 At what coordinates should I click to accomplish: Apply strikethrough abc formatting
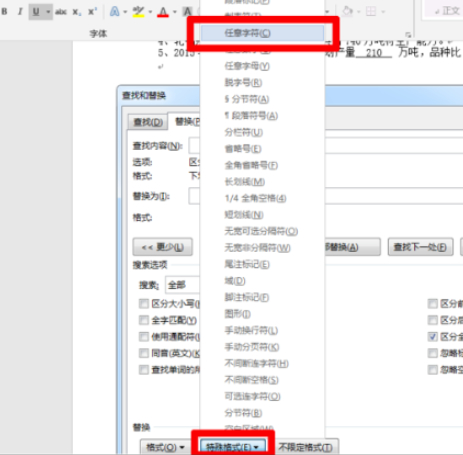tap(61, 12)
